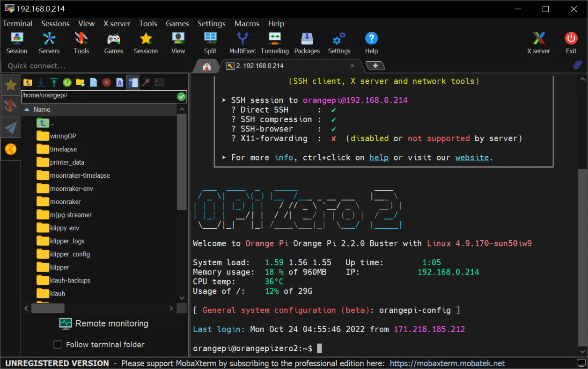Click the Help toolbar icon

[x=371, y=43]
